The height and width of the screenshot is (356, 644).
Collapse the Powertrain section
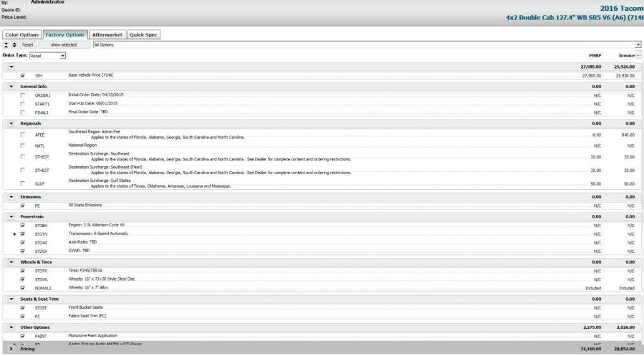(11, 217)
